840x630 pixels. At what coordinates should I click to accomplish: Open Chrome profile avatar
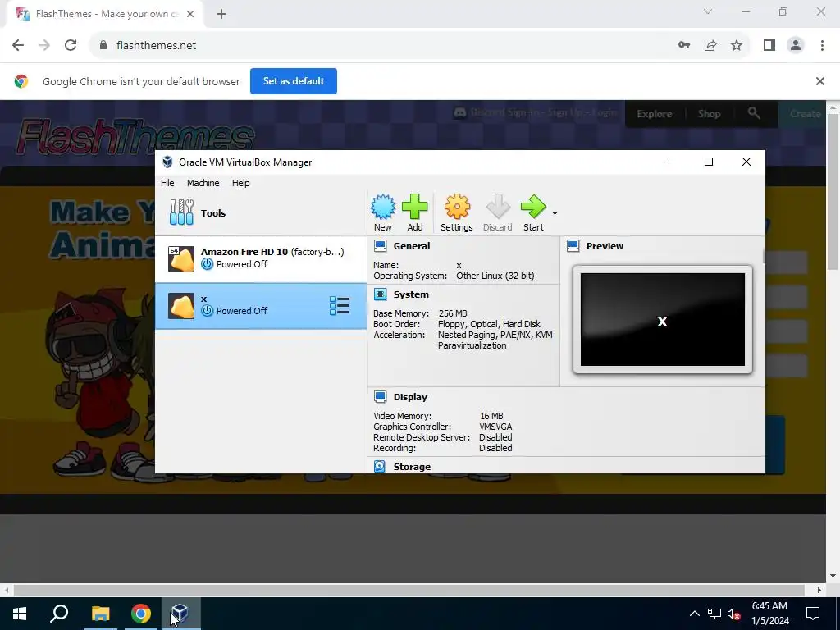tap(796, 46)
